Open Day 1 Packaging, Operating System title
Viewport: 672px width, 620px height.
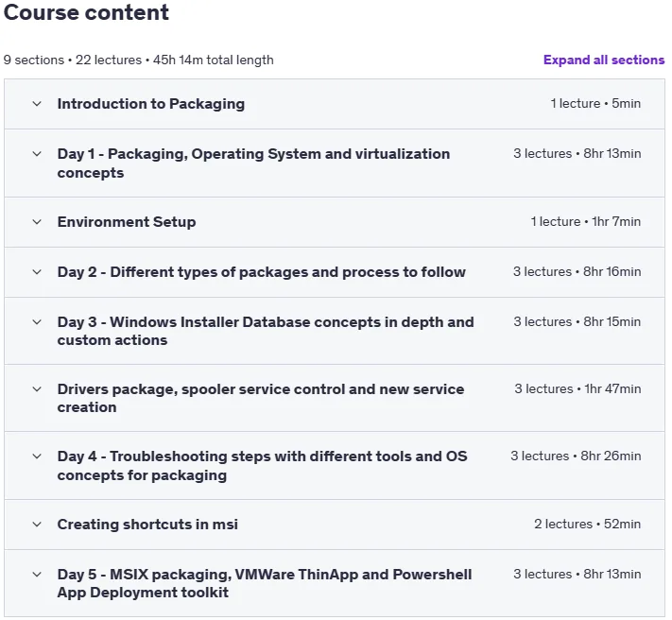[253, 164]
